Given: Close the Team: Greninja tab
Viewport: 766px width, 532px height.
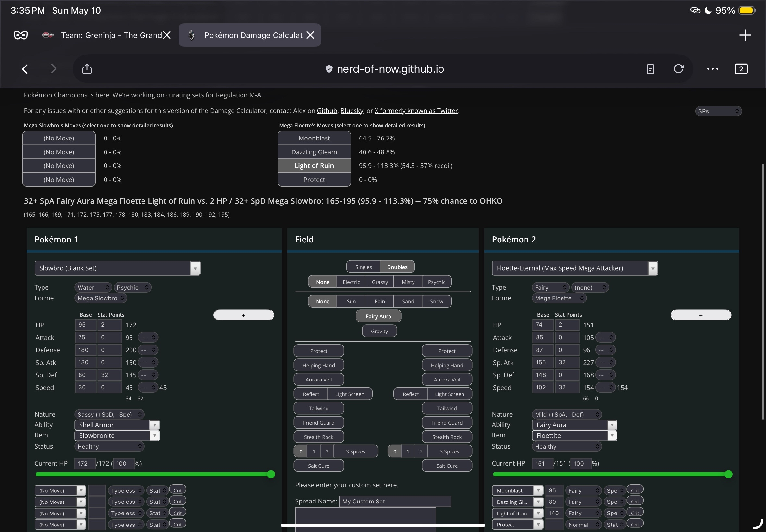Looking at the screenshot, I should (167, 35).
